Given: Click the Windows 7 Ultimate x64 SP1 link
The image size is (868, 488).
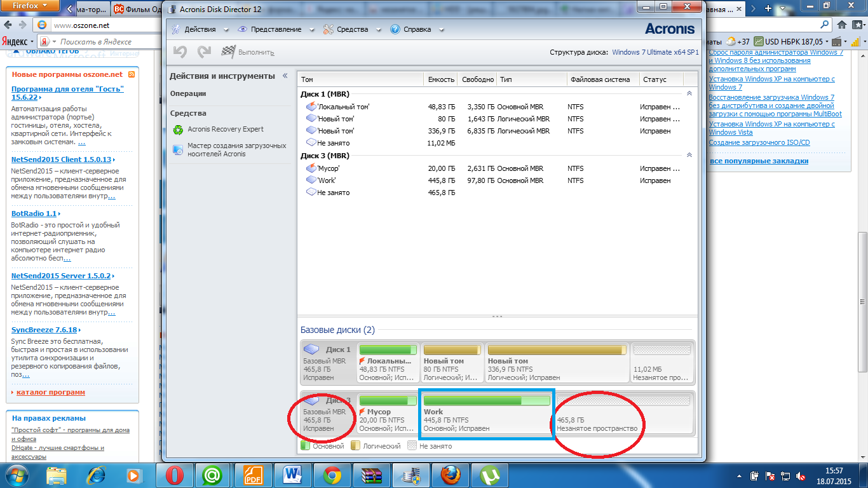Looking at the screenshot, I should tap(655, 52).
